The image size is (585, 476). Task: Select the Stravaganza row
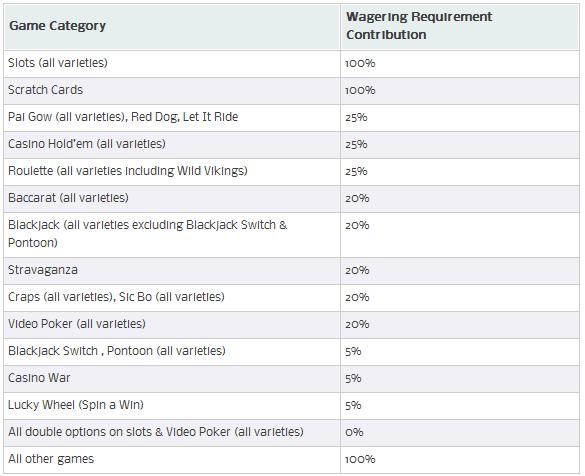pos(291,271)
